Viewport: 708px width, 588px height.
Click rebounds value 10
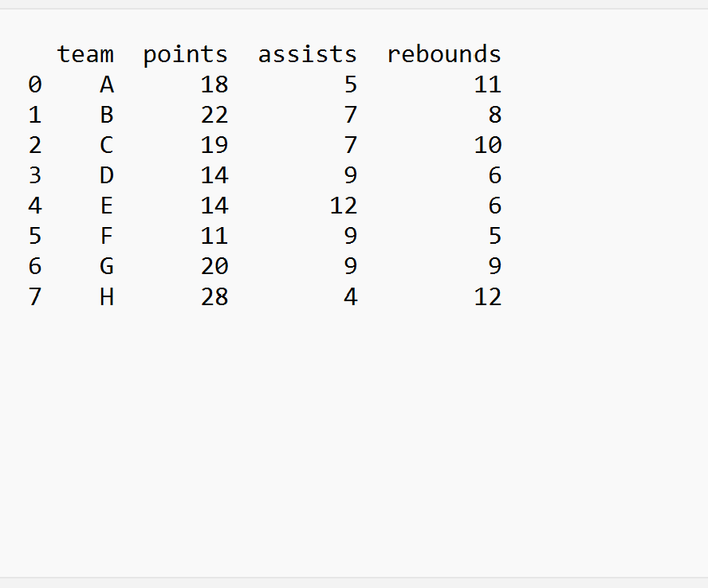pyautogui.click(x=488, y=145)
